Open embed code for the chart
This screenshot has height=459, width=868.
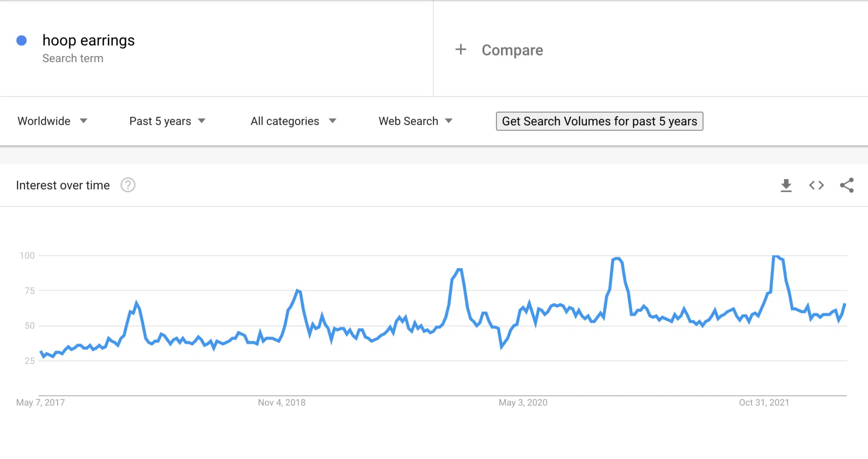(816, 185)
